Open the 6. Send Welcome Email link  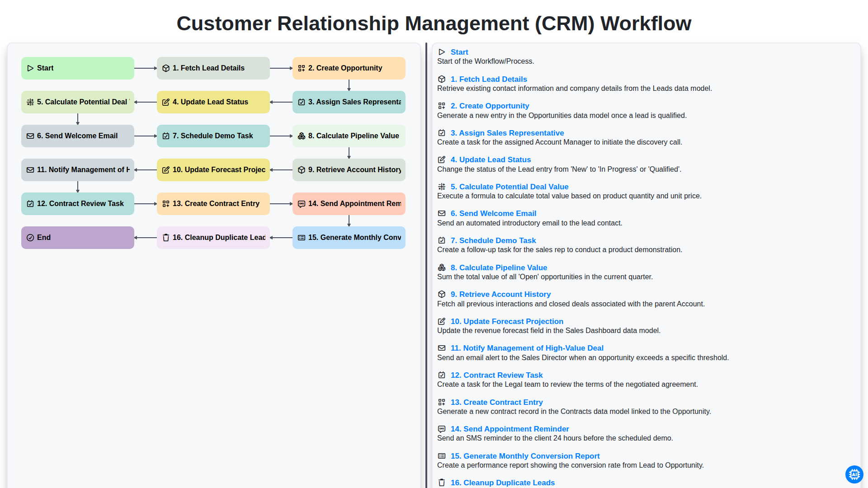click(x=493, y=213)
